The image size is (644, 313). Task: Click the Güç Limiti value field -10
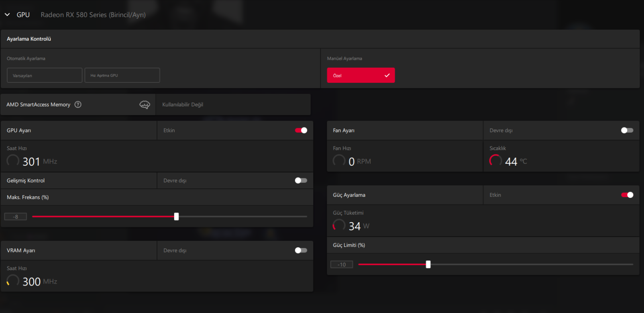[342, 264]
